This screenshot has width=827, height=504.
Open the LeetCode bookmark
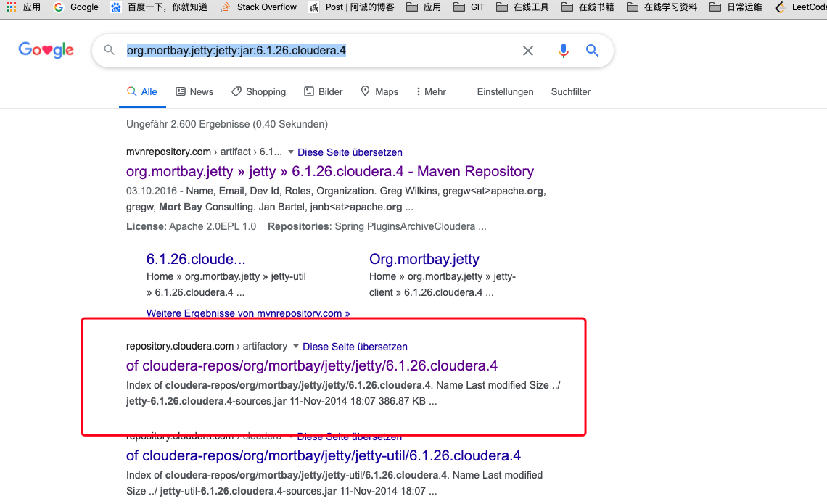[801, 7]
